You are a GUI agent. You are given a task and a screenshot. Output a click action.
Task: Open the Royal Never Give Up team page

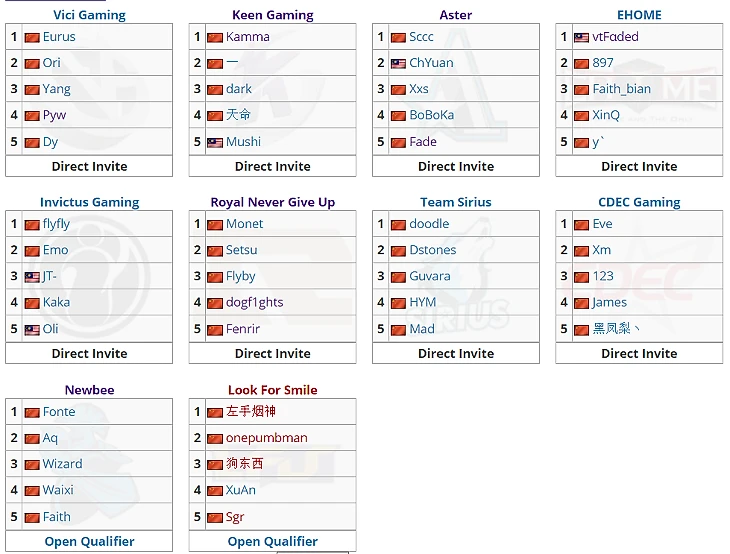click(272, 202)
